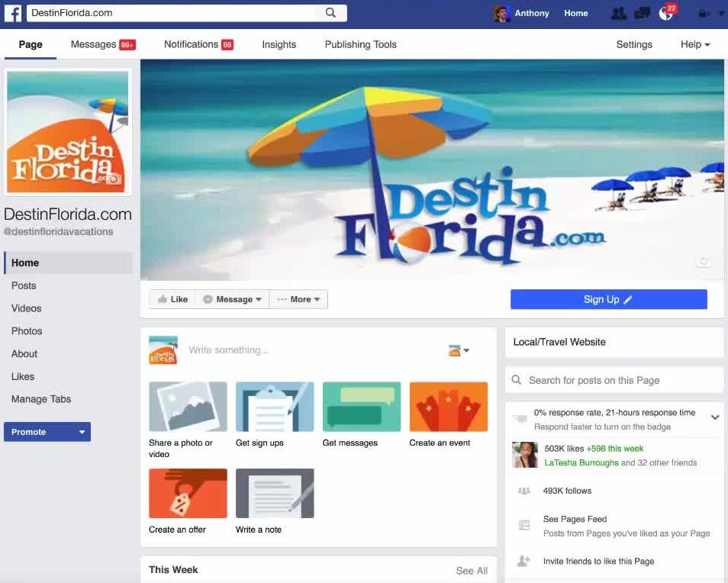The height and width of the screenshot is (583, 728).
Task: Select Videos in left sidebar
Action: point(27,308)
